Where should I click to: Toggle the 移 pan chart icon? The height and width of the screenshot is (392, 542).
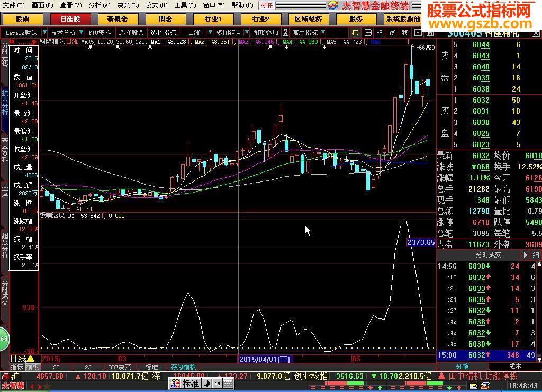tap(405, 32)
